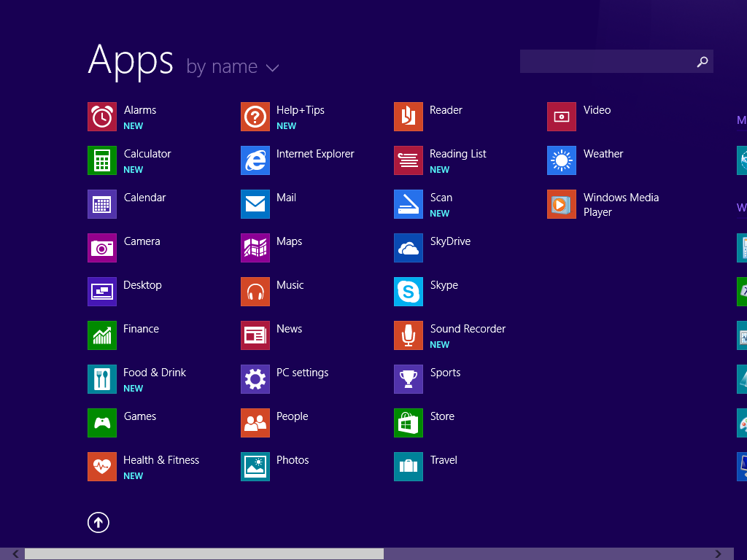Click the 'Health & Fitness' label
747x560 pixels.
pos(161,460)
